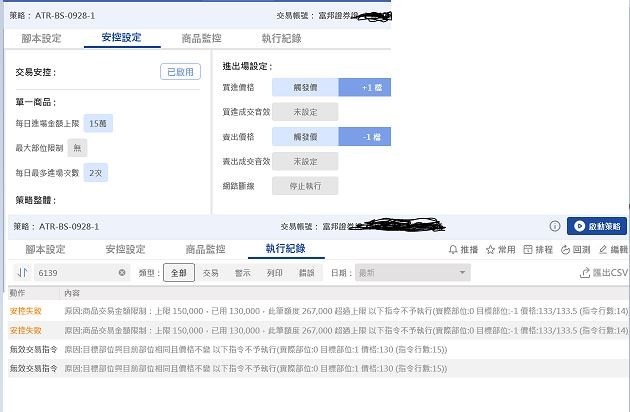Click the 動作 column header
Viewport: 630px width, 412px height.
pos(17,293)
